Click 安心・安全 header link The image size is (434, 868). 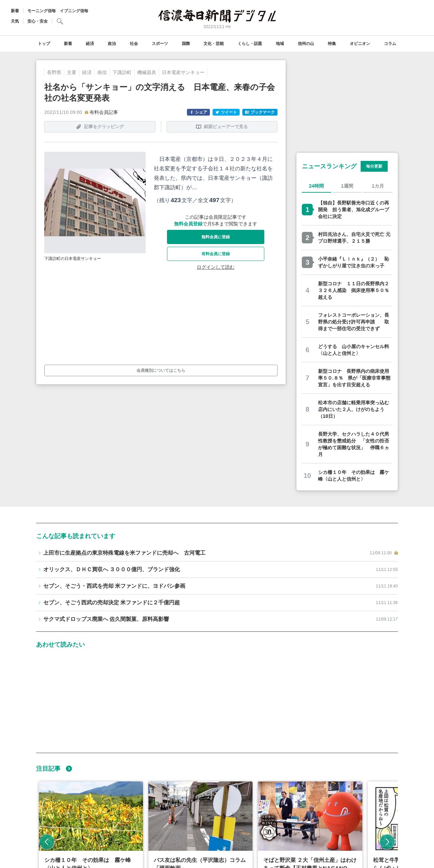click(x=38, y=21)
